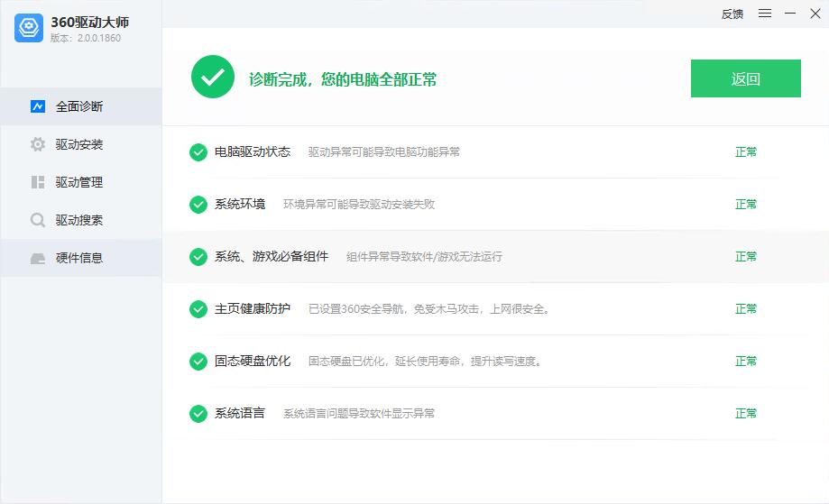Click the green check beside 固态硬盘优化
Viewport: 829px width, 504px height.
click(198, 362)
